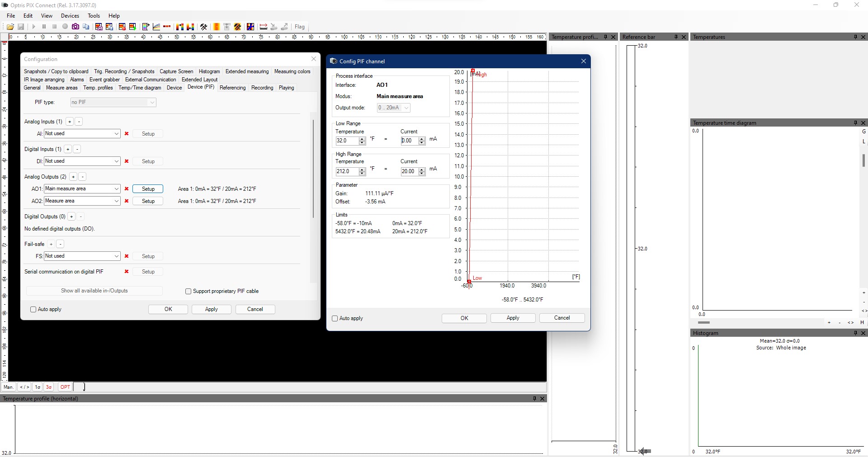Image resolution: width=868 pixels, height=457 pixels.
Task: Click Show all available in-/Outputs button
Action: point(94,291)
